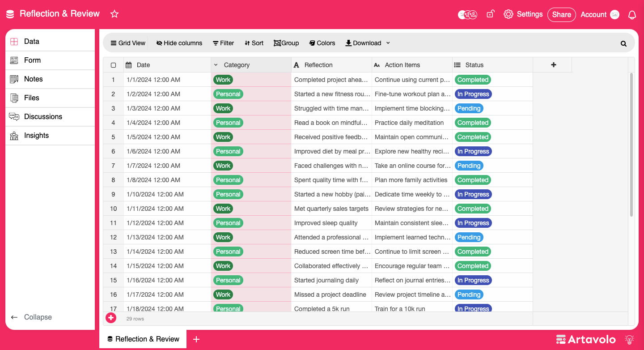Viewport: 644px width, 350px height.
Task: Open the Filter tool
Action: tap(223, 43)
